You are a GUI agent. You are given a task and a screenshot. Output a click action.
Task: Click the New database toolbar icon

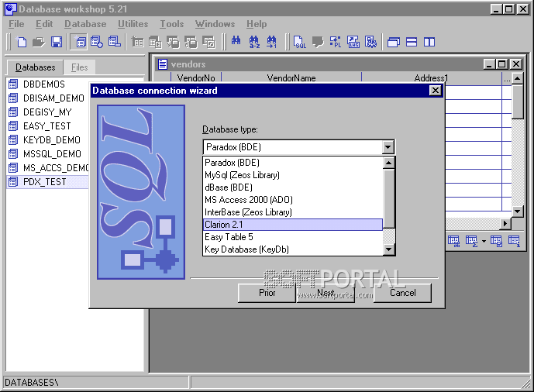coord(81,42)
